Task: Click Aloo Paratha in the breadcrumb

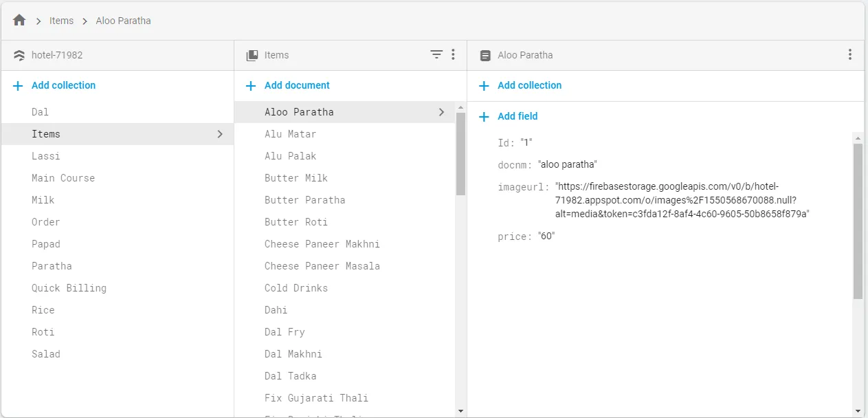Action: pyautogui.click(x=123, y=21)
